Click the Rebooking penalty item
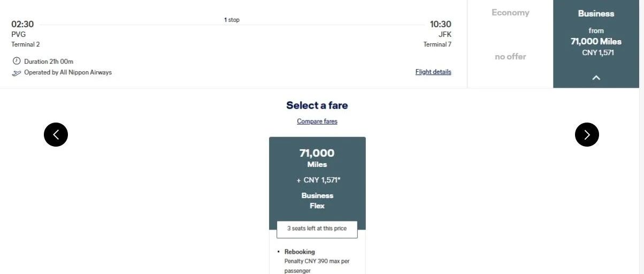 (316, 261)
